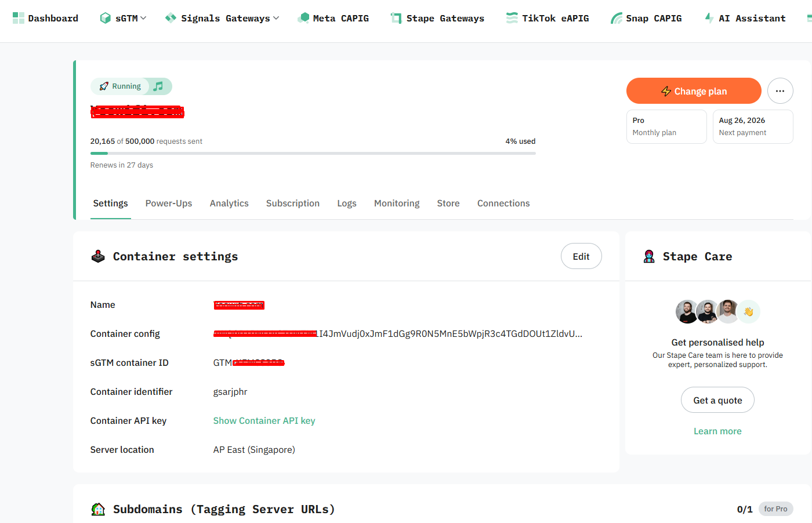Click the truncated Container config value
This screenshot has width=812, height=523.
[398, 334]
